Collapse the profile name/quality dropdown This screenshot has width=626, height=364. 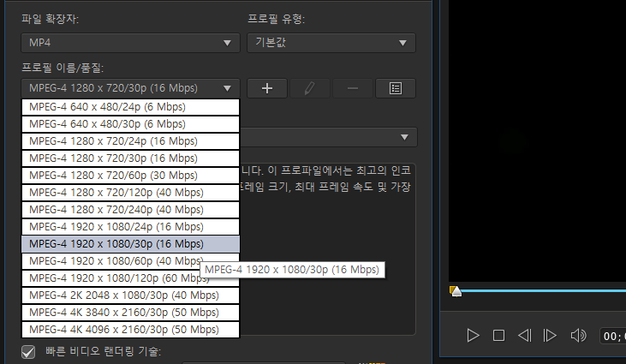tap(130, 88)
